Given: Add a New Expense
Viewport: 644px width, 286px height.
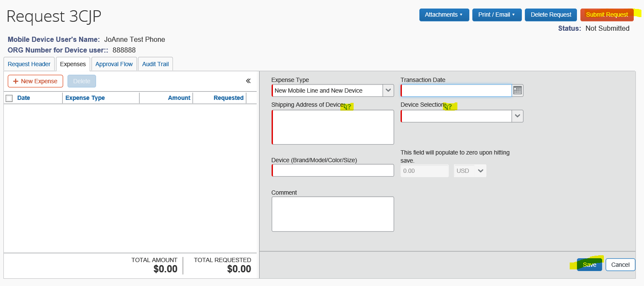Looking at the screenshot, I should tap(35, 81).
